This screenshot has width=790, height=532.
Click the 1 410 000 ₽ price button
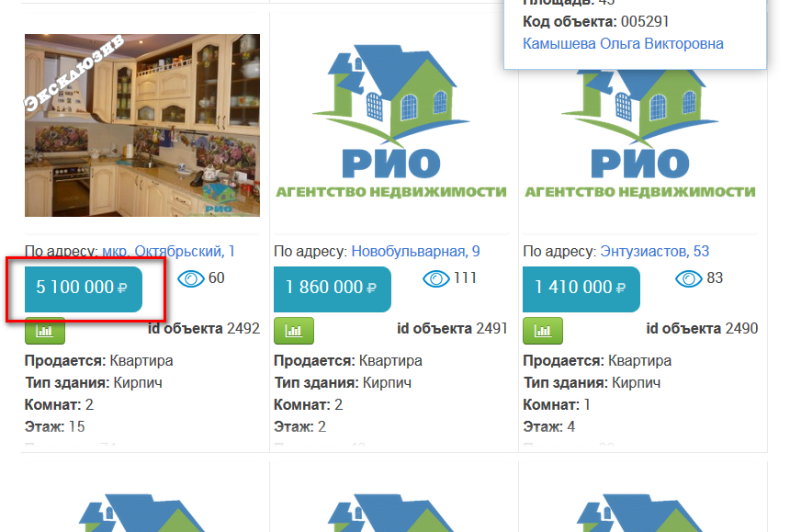tap(581, 289)
